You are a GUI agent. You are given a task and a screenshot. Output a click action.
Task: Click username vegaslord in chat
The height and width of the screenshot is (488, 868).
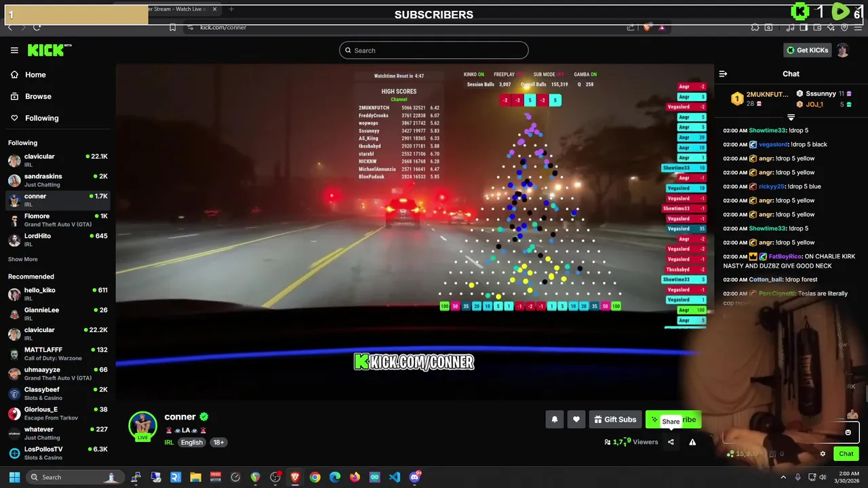tap(773, 144)
